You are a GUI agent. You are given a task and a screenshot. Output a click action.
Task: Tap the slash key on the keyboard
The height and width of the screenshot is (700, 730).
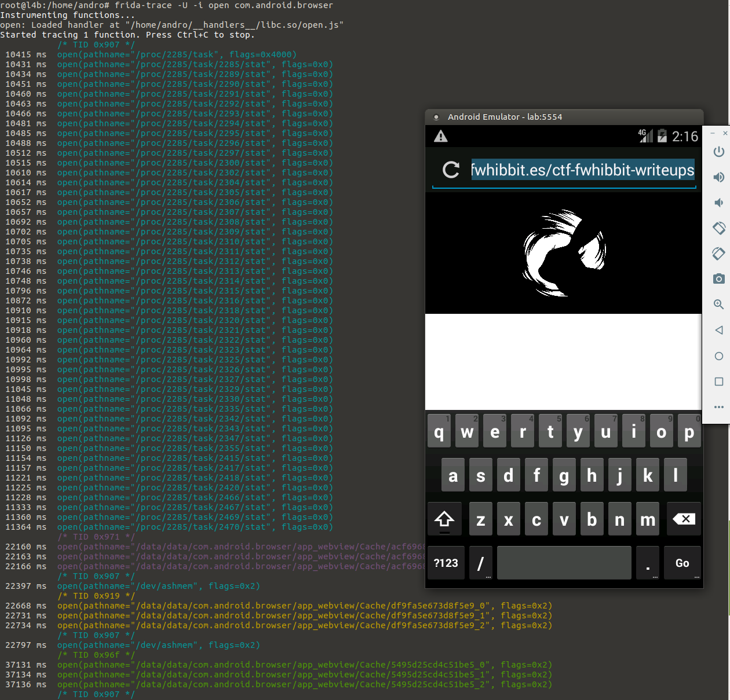pyautogui.click(x=480, y=563)
